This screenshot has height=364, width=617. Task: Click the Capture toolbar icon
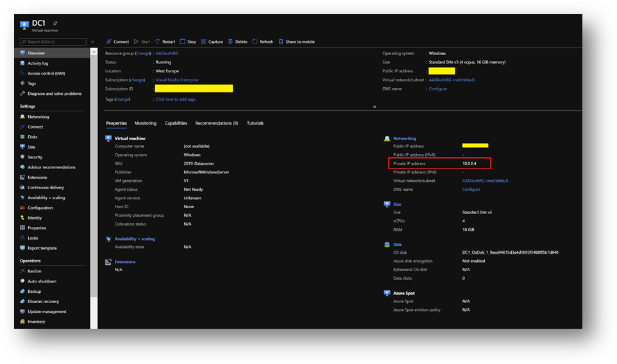point(204,42)
